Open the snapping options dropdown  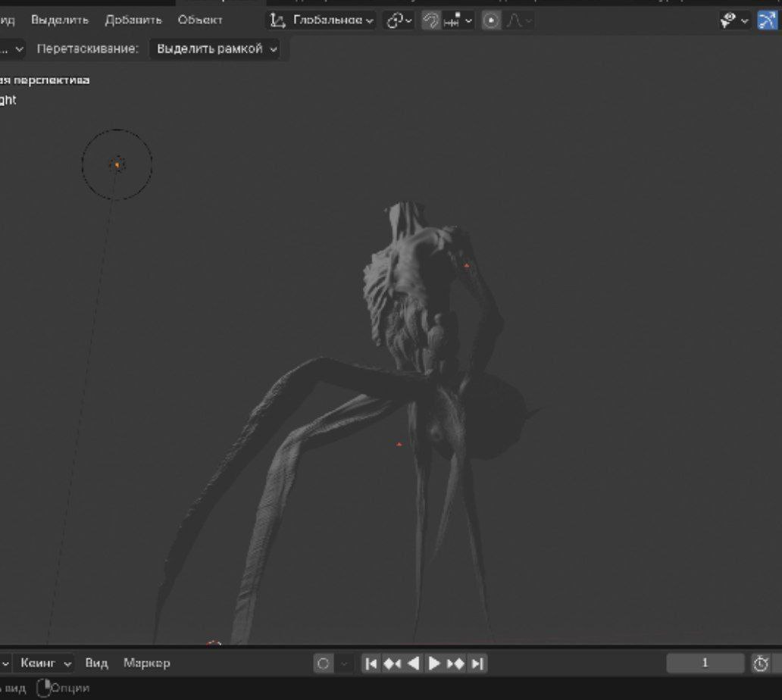[458, 20]
